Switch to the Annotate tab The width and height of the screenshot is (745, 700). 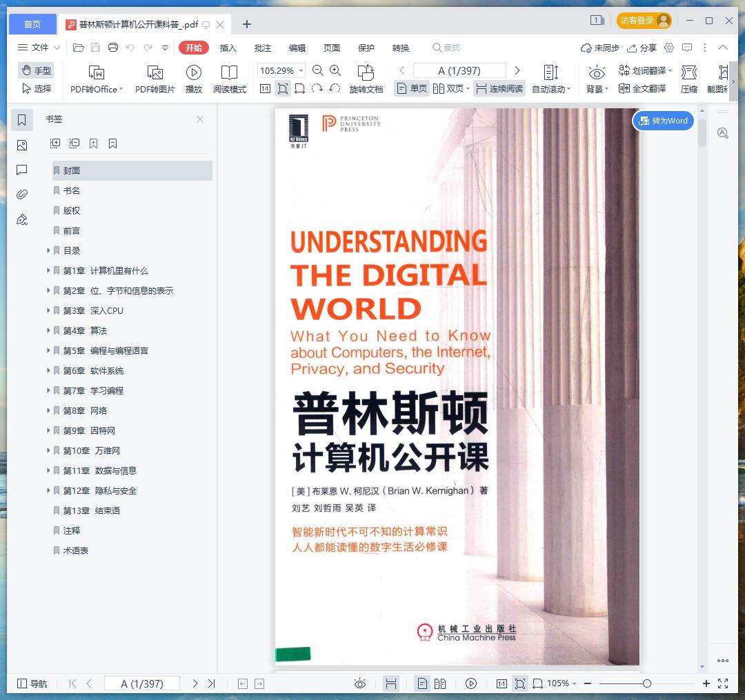tap(263, 48)
